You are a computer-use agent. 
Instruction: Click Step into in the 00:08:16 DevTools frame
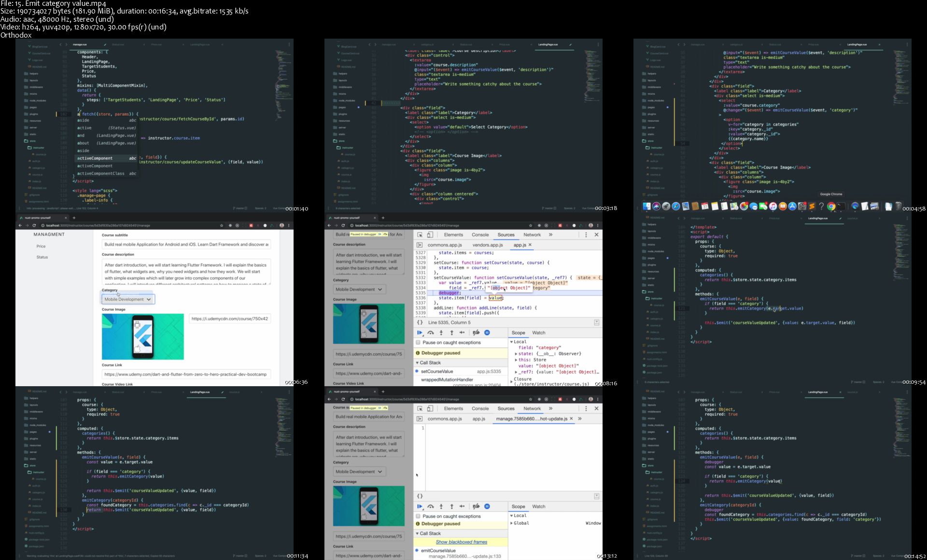pyautogui.click(x=441, y=333)
